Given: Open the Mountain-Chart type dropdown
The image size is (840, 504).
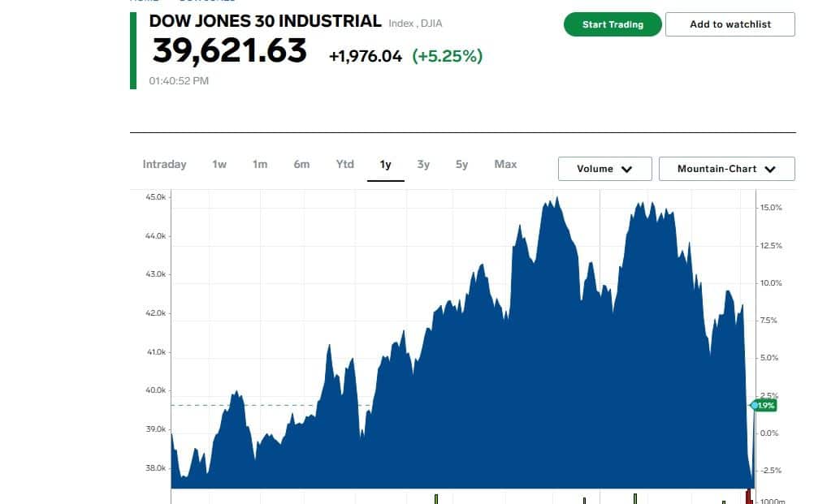Looking at the screenshot, I should [x=725, y=169].
